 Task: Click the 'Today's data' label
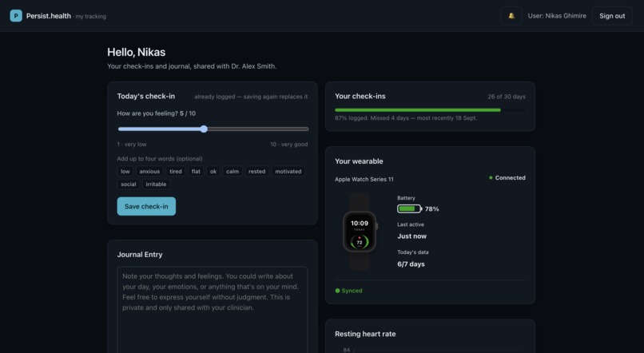pos(413,252)
